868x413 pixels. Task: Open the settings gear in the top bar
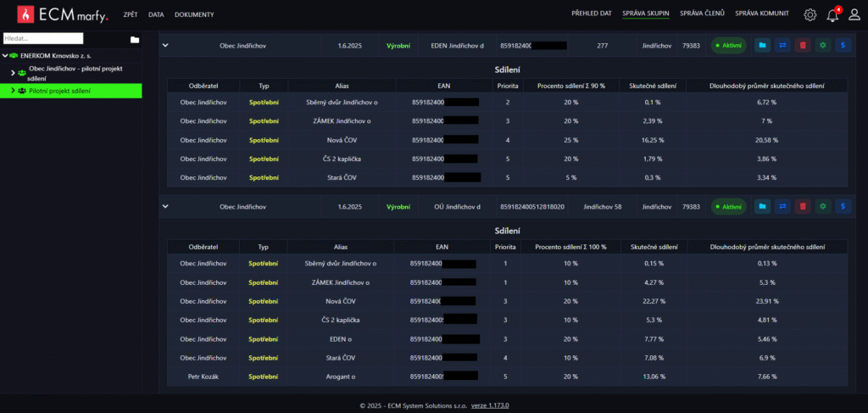(810, 14)
